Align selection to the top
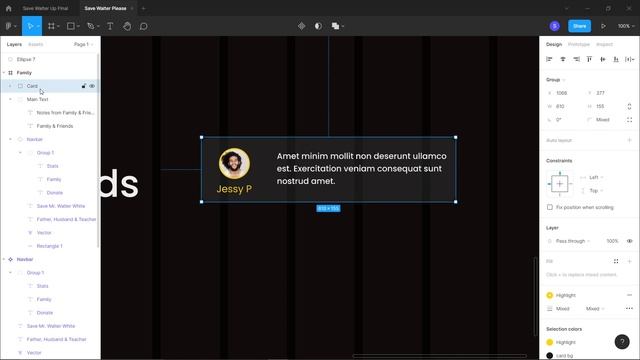 click(589, 59)
